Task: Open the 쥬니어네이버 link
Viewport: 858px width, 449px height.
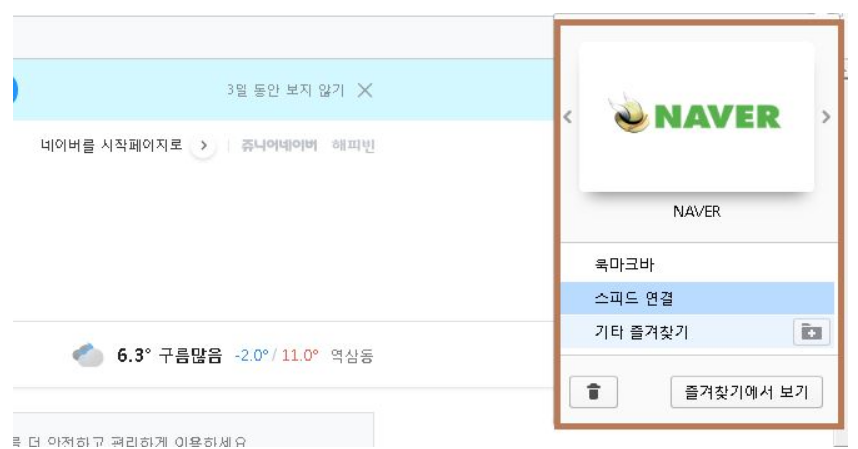Action: [279, 145]
